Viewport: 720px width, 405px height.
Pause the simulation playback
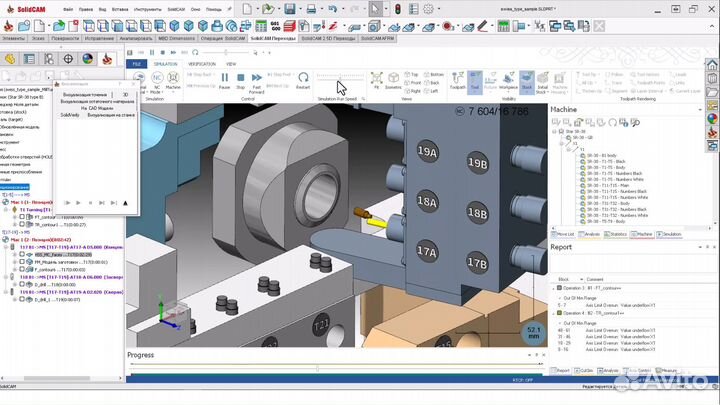[x=224, y=79]
